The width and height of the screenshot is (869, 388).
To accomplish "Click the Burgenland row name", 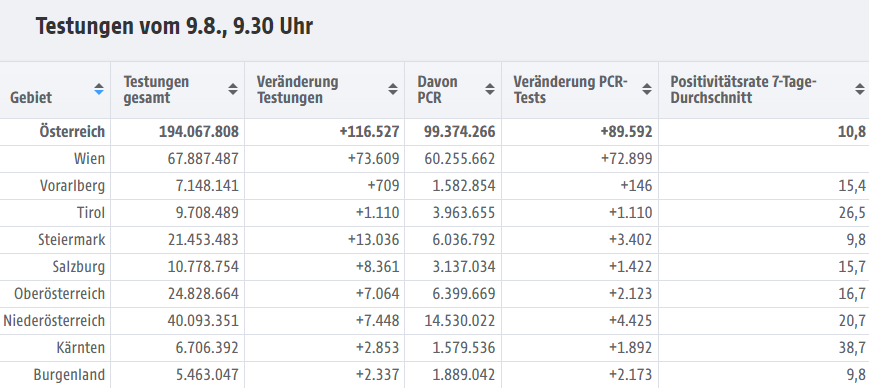I will [x=69, y=375].
